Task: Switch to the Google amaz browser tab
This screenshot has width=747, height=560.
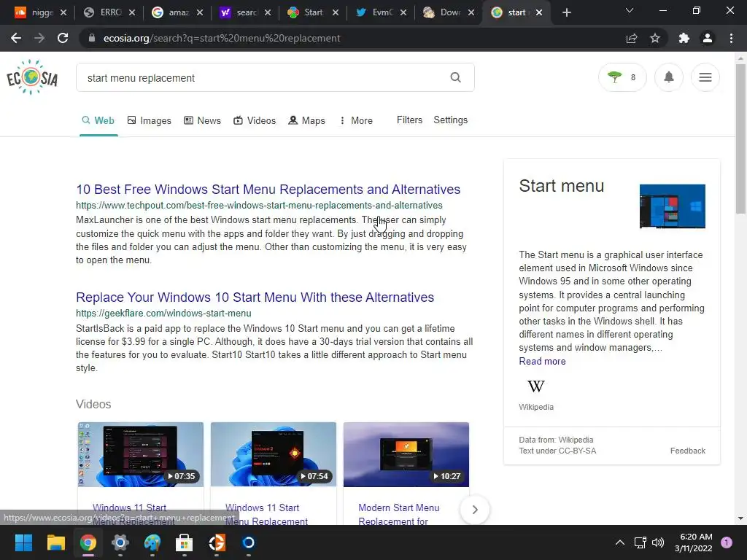Action: [x=177, y=12]
